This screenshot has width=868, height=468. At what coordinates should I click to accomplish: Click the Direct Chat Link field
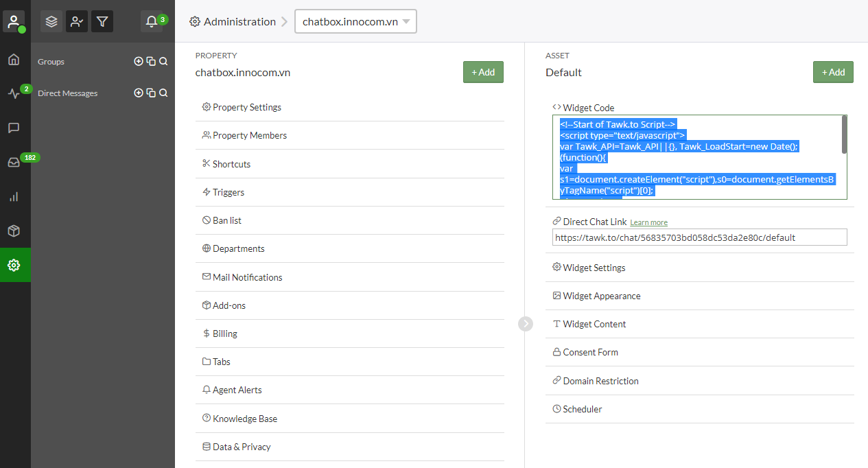click(700, 237)
